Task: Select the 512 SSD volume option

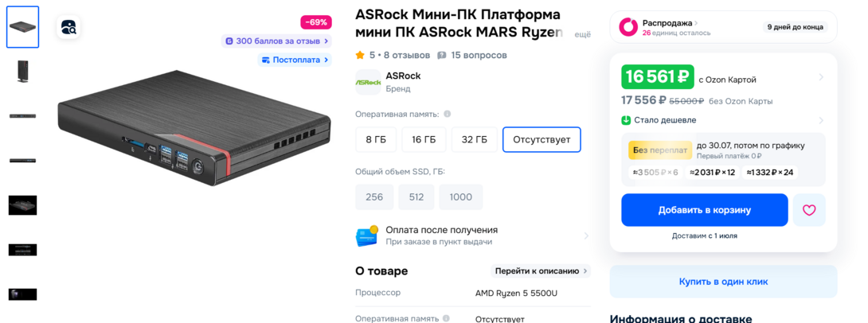Action: [416, 197]
